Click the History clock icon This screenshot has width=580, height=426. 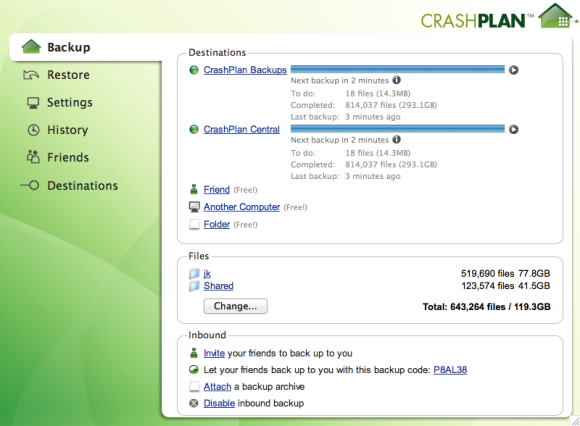pyautogui.click(x=33, y=130)
